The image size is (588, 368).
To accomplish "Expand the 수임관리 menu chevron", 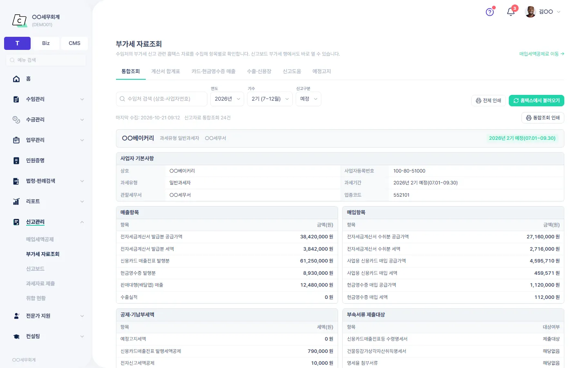I will click(82, 99).
